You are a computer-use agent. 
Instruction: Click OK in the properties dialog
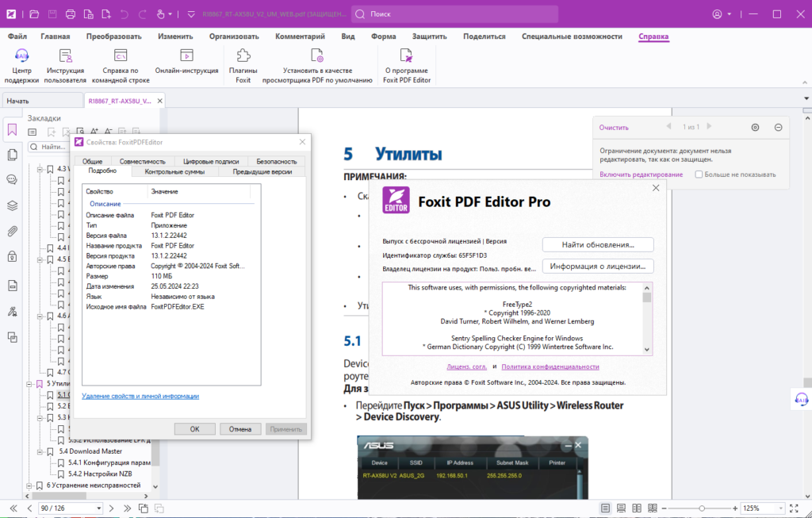coord(195,429)
